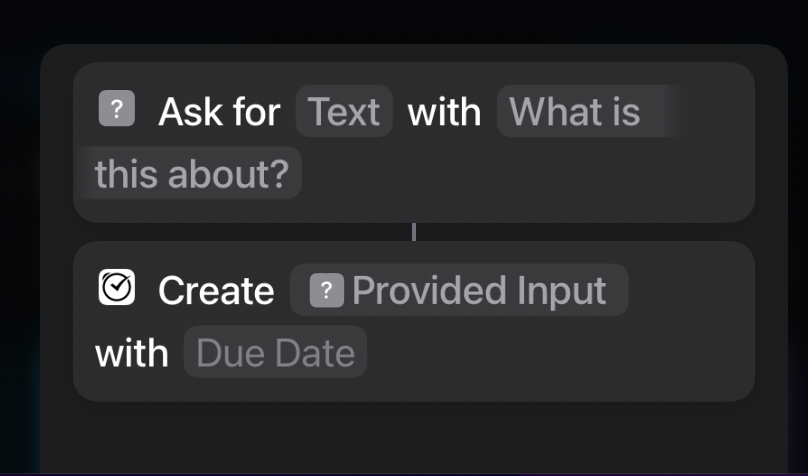This screenshot has height=476, width=808.
Task: Click "with" in the Ask for action
Action: (x=444, y=112)
